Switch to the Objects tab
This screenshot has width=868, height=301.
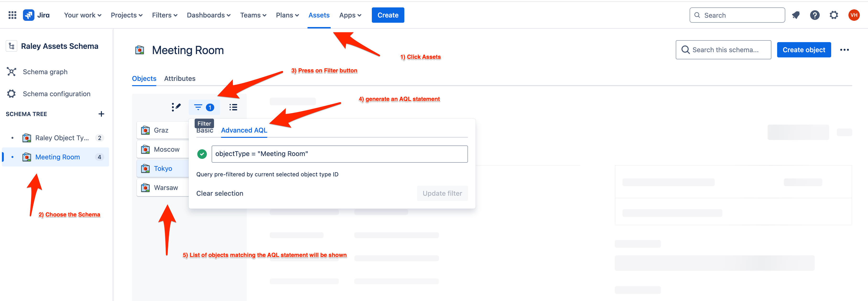click(x=144, y=78)
